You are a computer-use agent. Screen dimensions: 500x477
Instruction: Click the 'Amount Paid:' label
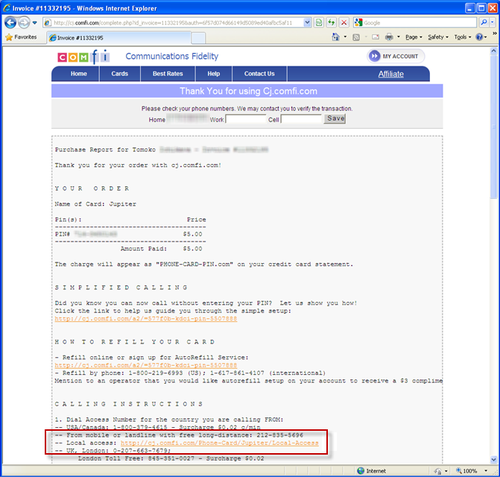tap(144, 249)
